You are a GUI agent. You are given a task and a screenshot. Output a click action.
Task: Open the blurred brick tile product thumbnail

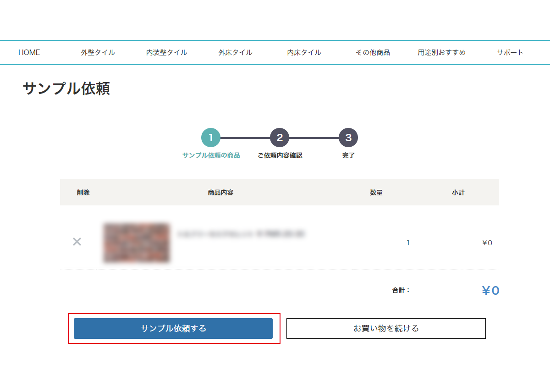137,243
